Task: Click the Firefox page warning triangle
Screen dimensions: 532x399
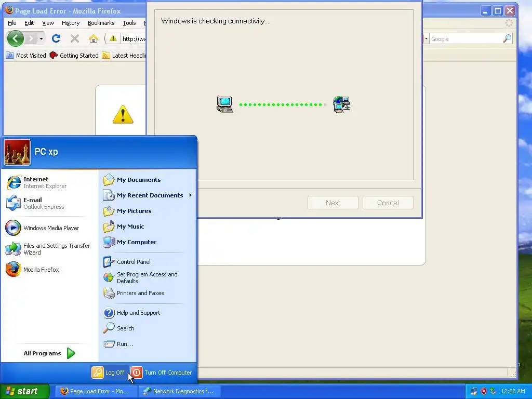Action: [123, 114]
